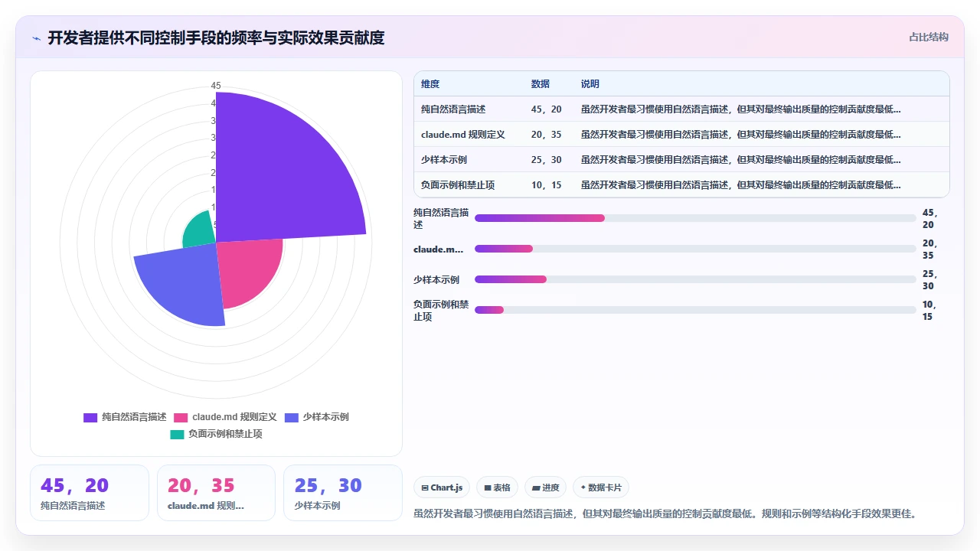Click table value 25, 30
This screenshot has height=551, width=980.
coord(547,160)
